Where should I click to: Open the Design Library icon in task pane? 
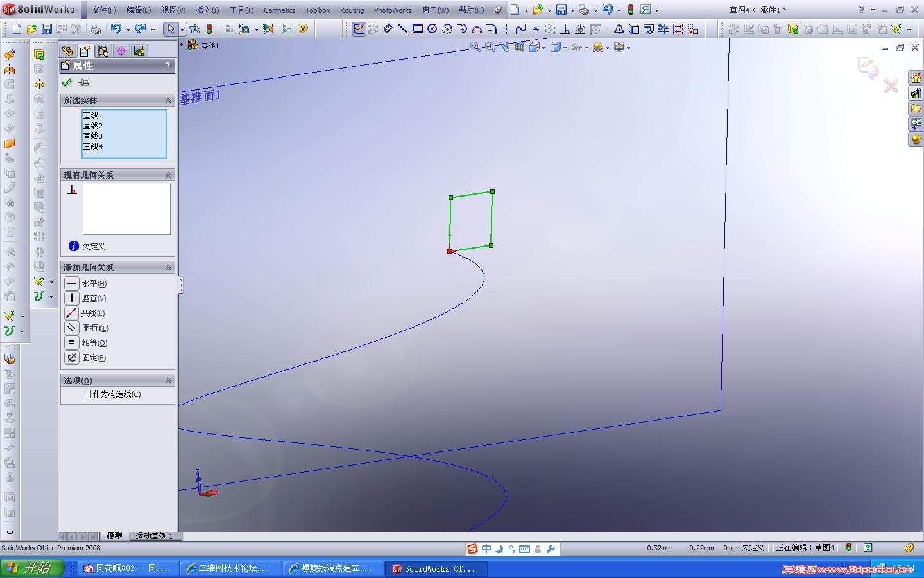pyautogui.click(x=916, y=93)
